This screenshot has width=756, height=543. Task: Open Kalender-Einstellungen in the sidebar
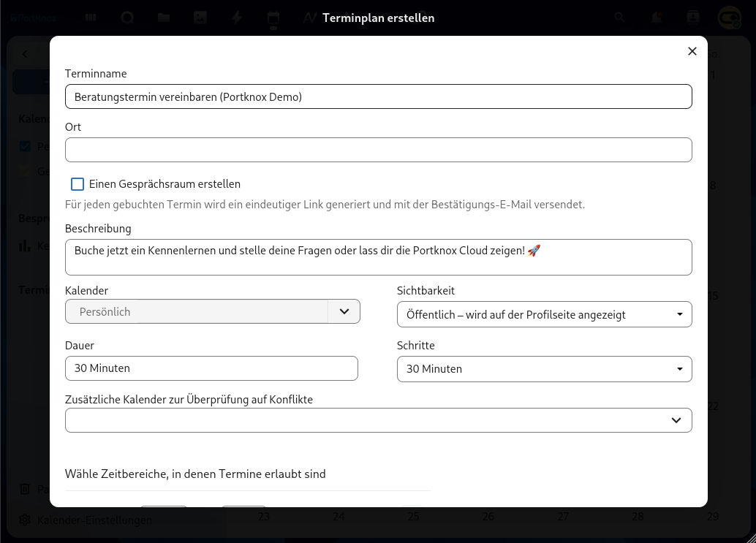coord(94,520)
